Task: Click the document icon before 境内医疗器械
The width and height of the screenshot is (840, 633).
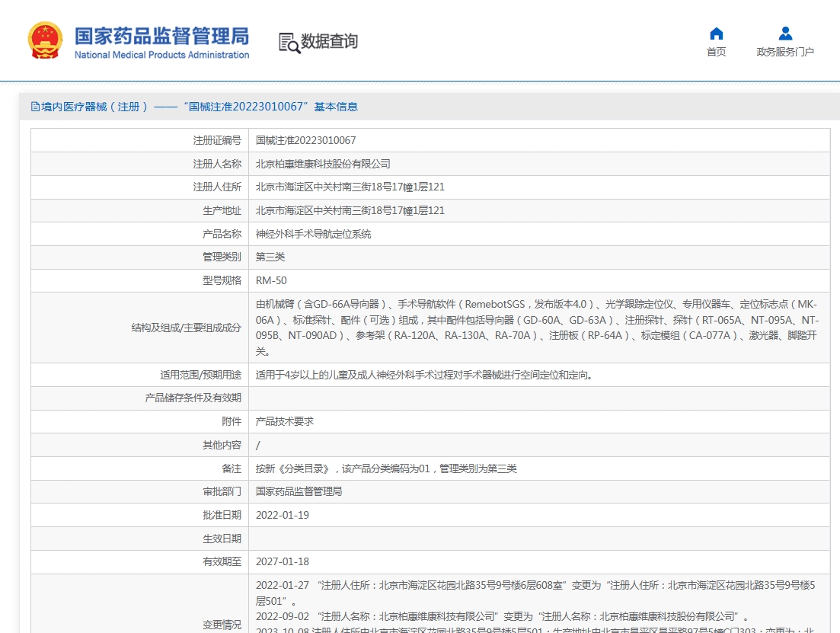Action: (35, 107)
